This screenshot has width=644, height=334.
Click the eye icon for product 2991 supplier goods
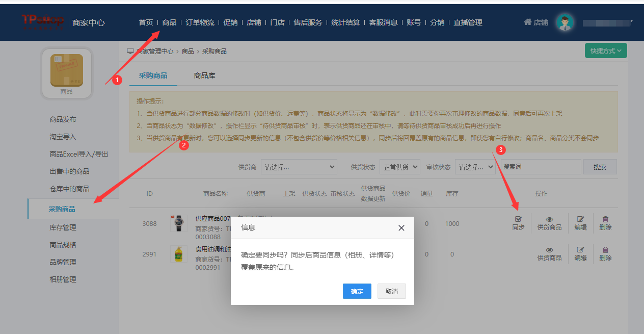(x=549, y=250)
